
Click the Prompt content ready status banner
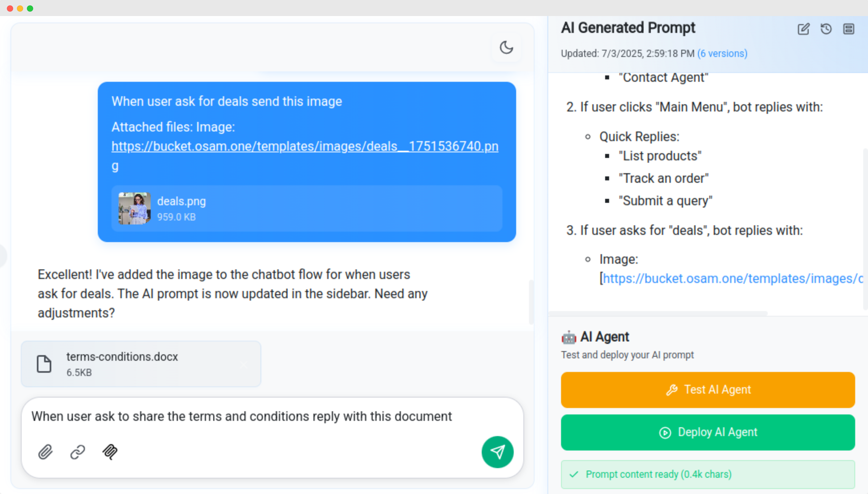point(708,474)
